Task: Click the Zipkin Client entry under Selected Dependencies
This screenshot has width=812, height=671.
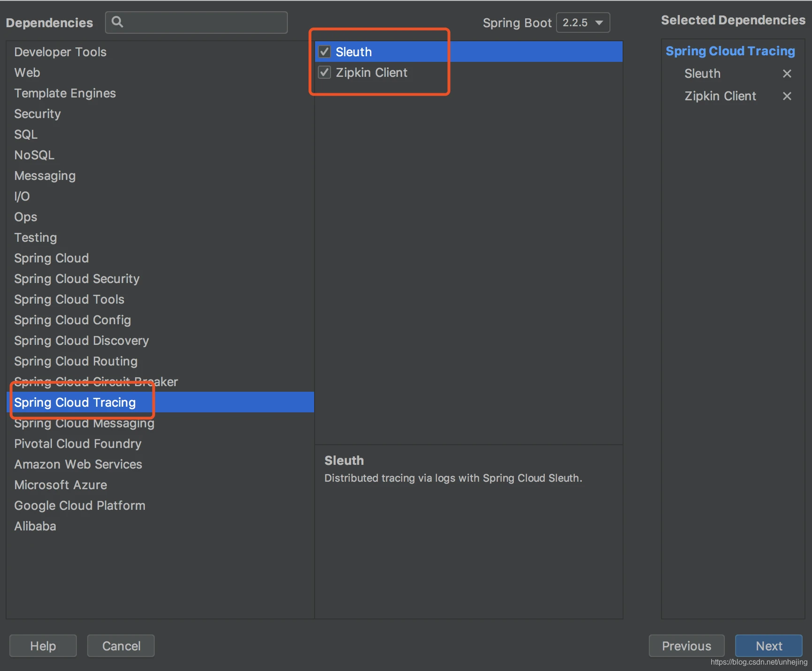Action: pyautogui.click(x=720, y=96)
